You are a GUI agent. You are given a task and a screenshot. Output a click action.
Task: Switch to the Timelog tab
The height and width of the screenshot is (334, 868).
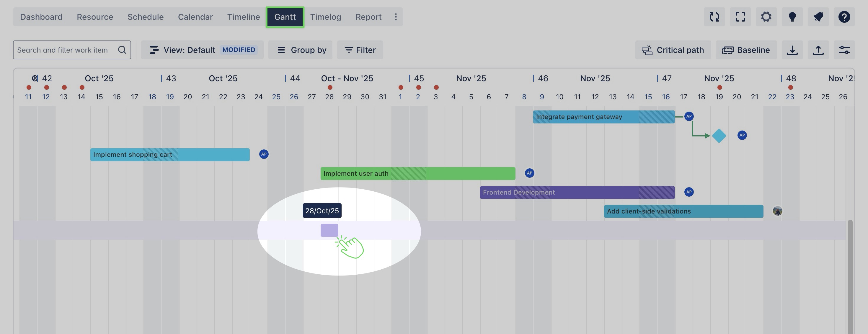coord(325,17)
